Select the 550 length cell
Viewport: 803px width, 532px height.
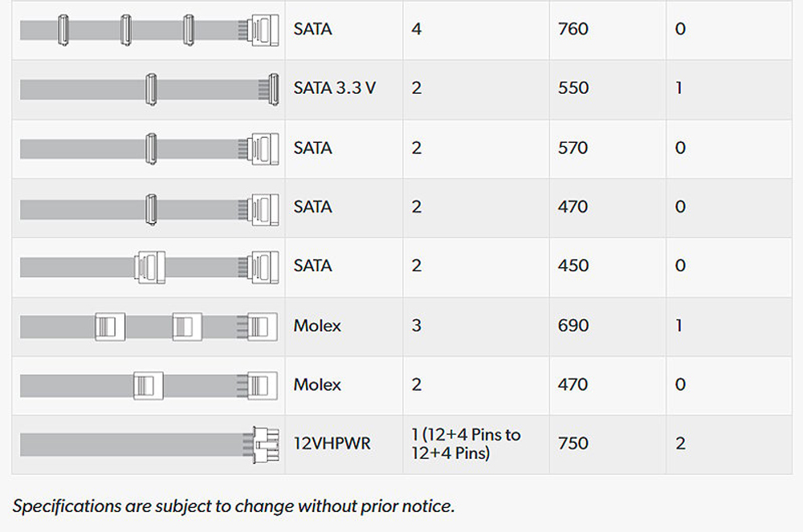(573, 88)
